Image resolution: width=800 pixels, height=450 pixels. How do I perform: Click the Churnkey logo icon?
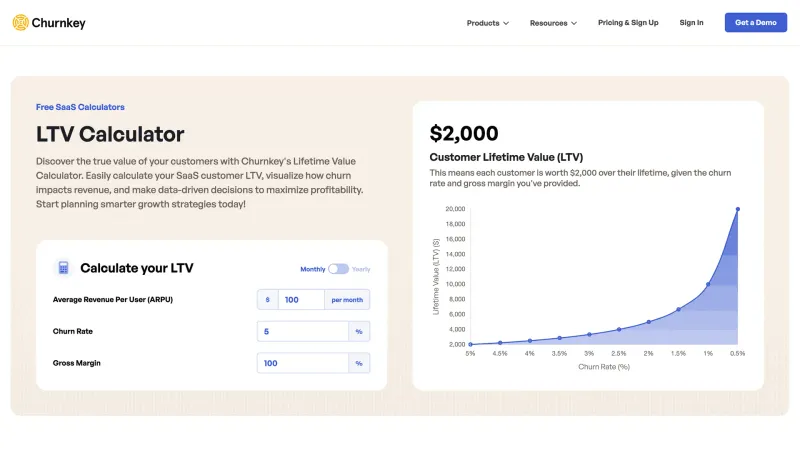click(x=20, y=22)
